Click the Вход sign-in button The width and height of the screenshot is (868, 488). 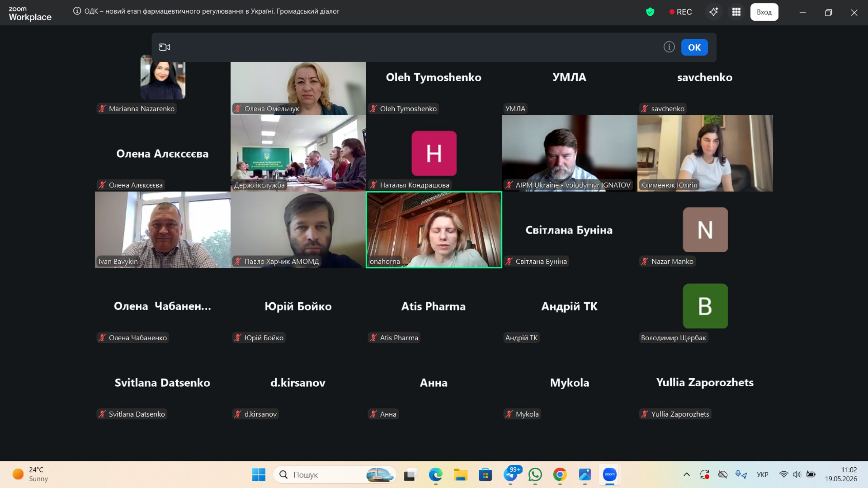pos(764,12)
